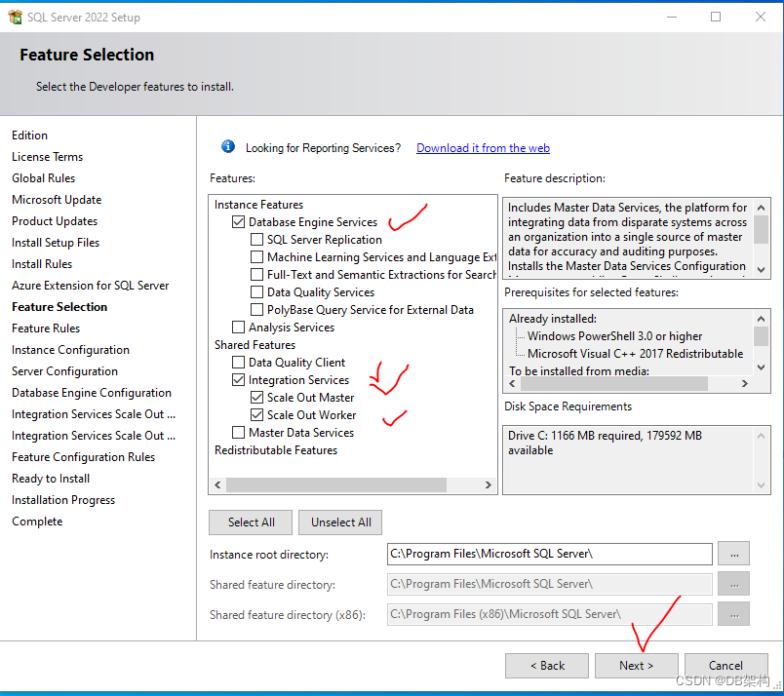This screenshot has height=696, width=784.
Task: Maximize the SQL Server 2022 Setup window
Action: 716,17
